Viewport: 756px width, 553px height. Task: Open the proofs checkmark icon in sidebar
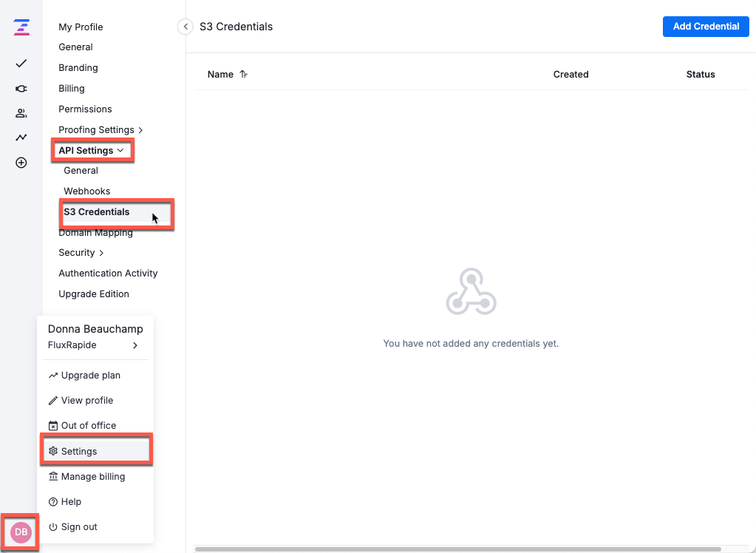tap(21, 64)
